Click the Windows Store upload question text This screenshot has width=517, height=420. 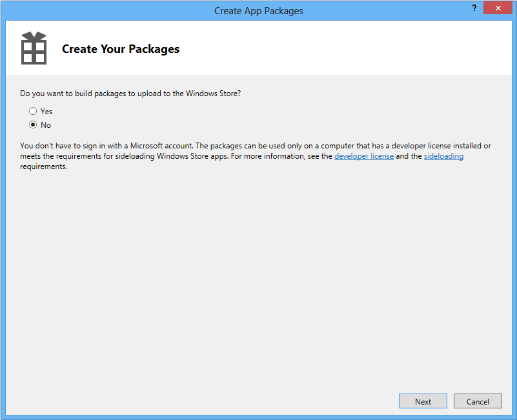130,94
